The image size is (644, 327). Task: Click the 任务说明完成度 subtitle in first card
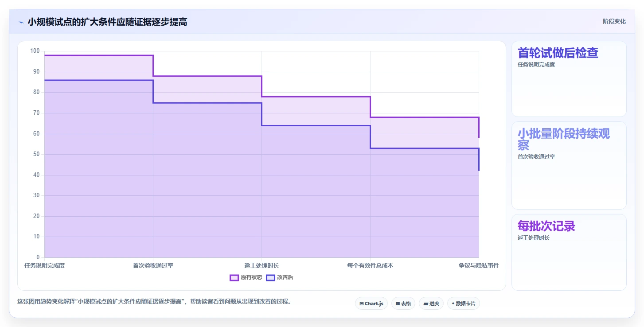[x=536, y=65]
